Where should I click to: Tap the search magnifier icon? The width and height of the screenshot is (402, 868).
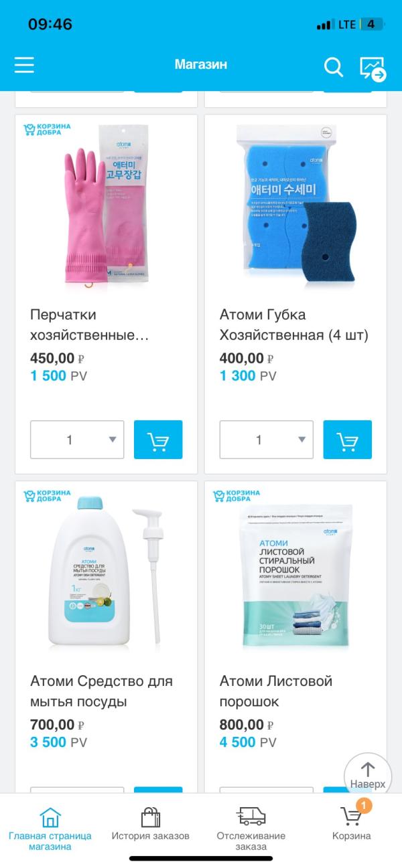[x=333, y=66]
